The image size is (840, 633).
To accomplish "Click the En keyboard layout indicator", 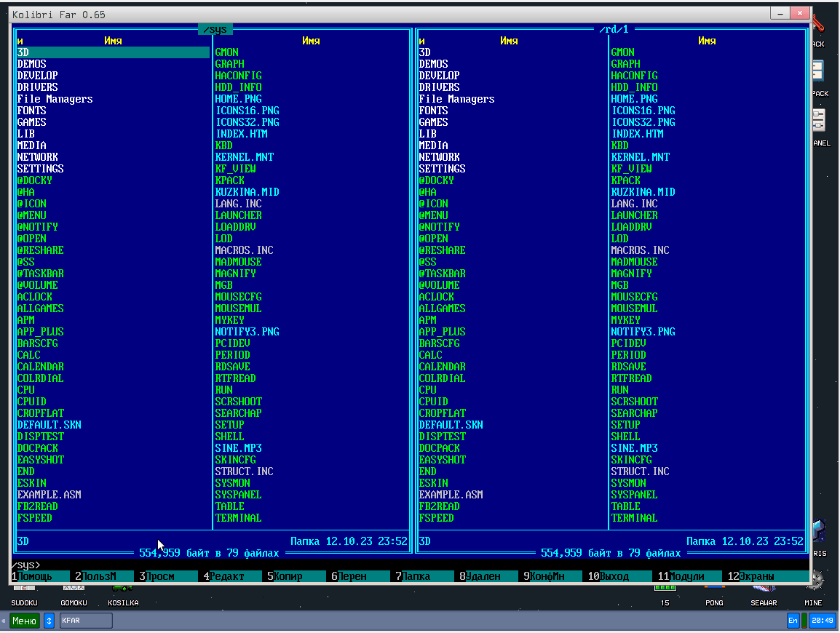I will [x=793, y=621].
